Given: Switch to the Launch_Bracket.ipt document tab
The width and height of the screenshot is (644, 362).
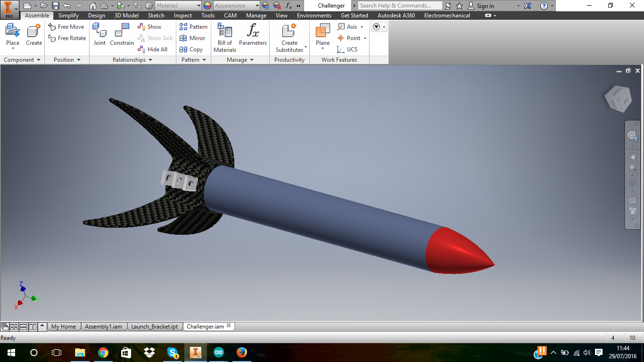Looking at the screenshot, I should [154, 327].
